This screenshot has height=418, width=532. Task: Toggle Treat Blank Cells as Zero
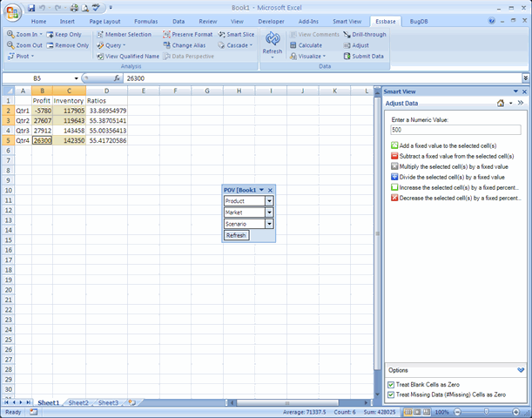click(391, 385)
